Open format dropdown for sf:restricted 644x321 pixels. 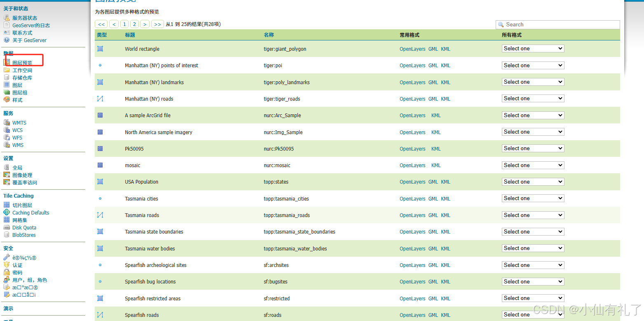coord(533,298)
